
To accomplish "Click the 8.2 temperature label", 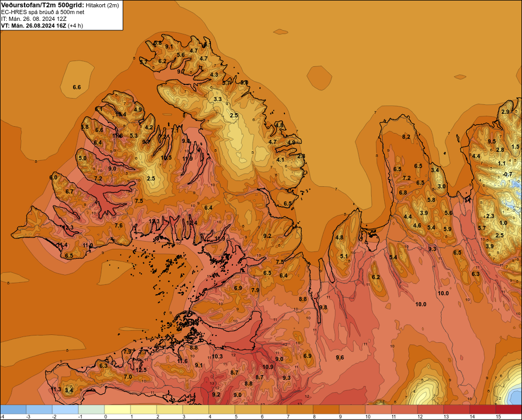I will point(406,137).
